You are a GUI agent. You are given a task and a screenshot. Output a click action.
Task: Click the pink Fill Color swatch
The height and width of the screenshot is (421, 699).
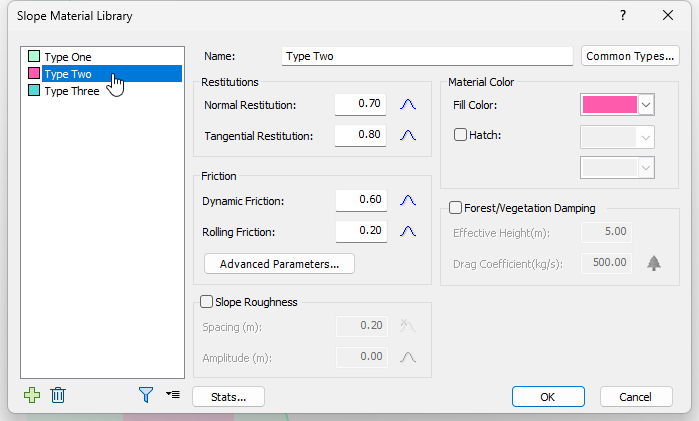tap(609, 105)
